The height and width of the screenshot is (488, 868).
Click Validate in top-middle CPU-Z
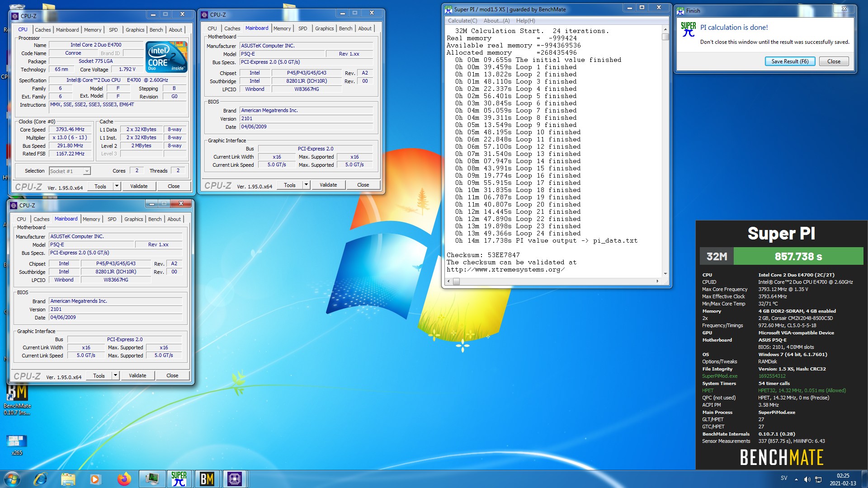328,185
